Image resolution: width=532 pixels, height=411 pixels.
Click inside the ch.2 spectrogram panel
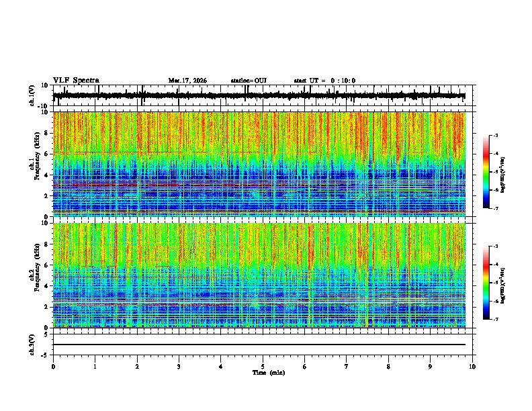[259, 275]
